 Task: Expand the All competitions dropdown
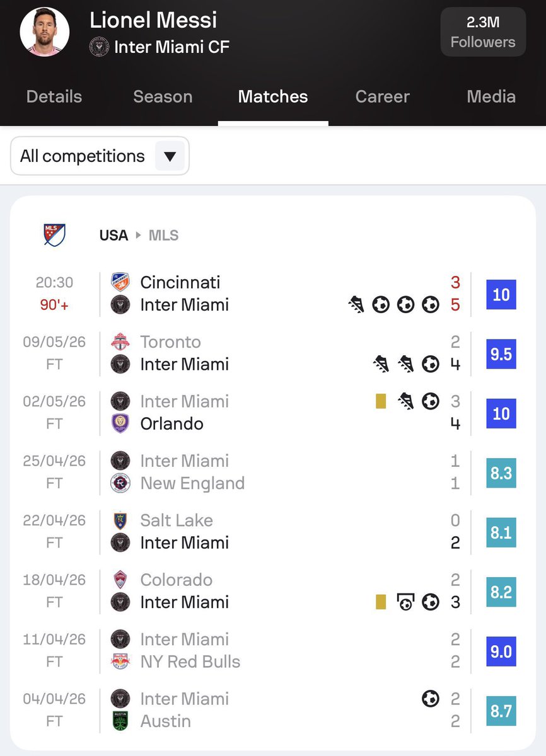click(x=100, y=156)
